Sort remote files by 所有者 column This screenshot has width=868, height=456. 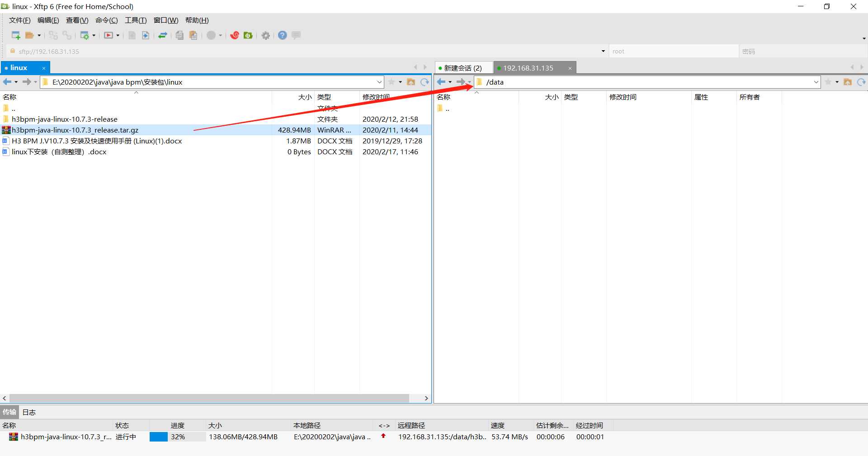[x=759, y=97]
